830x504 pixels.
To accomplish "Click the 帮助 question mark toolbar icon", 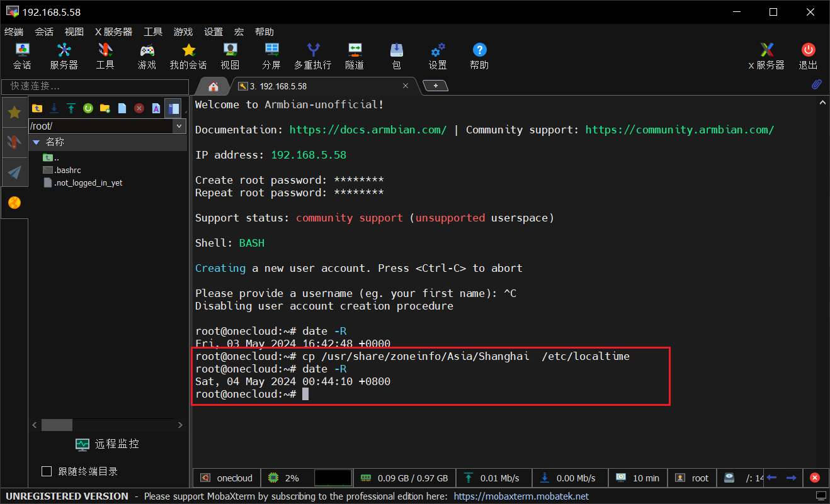I will tap(479, 56).
